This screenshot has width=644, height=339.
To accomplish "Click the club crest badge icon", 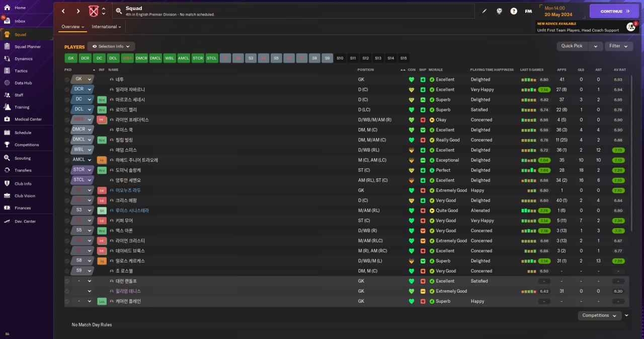I will click(94, 11).
